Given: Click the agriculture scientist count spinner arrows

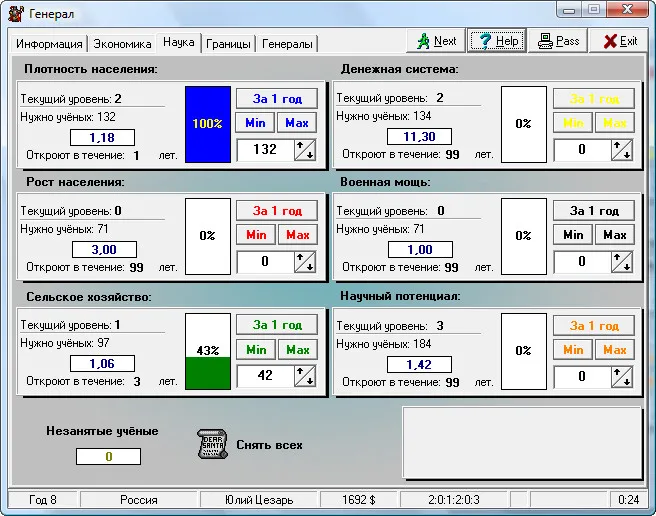Looking at the screenshot, I should [305, 377].
